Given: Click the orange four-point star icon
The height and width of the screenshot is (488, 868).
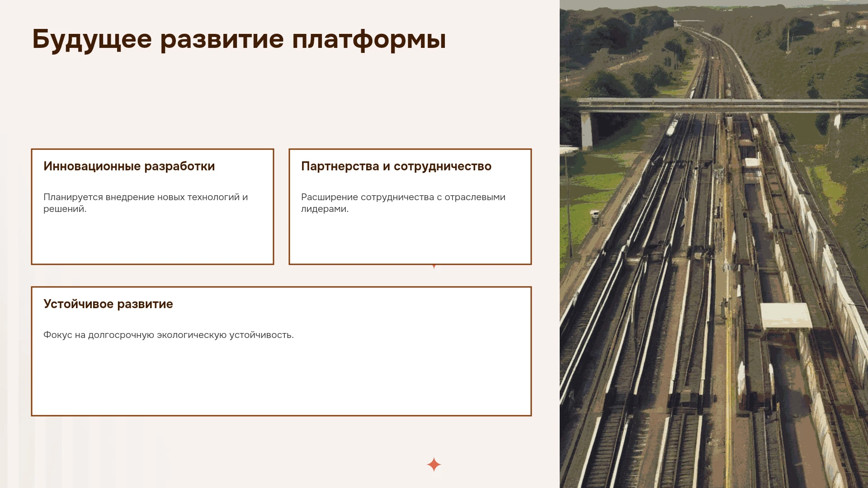Looking at the screenshot, I should pyautogui.click(x=434, y=465).
